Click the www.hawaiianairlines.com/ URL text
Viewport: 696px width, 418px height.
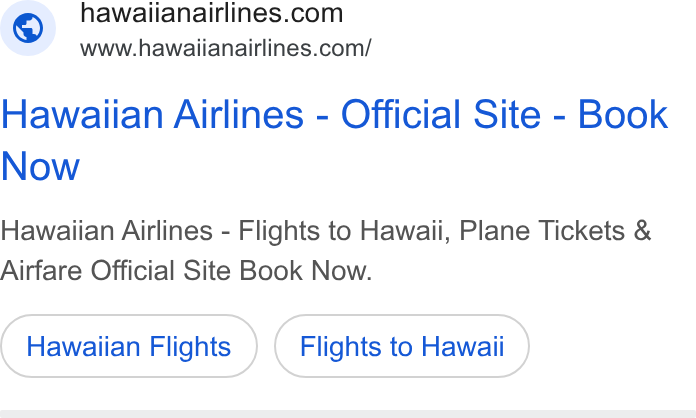[x=225, y=48]
